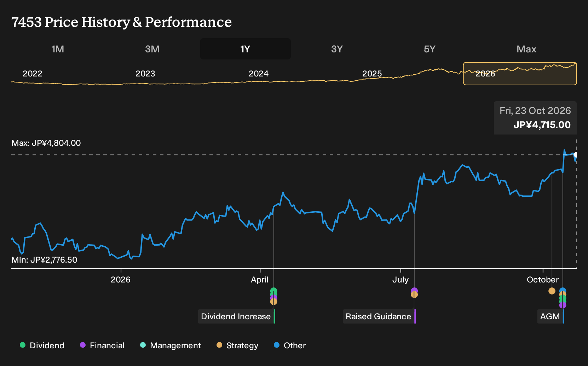Switch to the 3Y time range
The image size is (588, 366).
(337, 49)
